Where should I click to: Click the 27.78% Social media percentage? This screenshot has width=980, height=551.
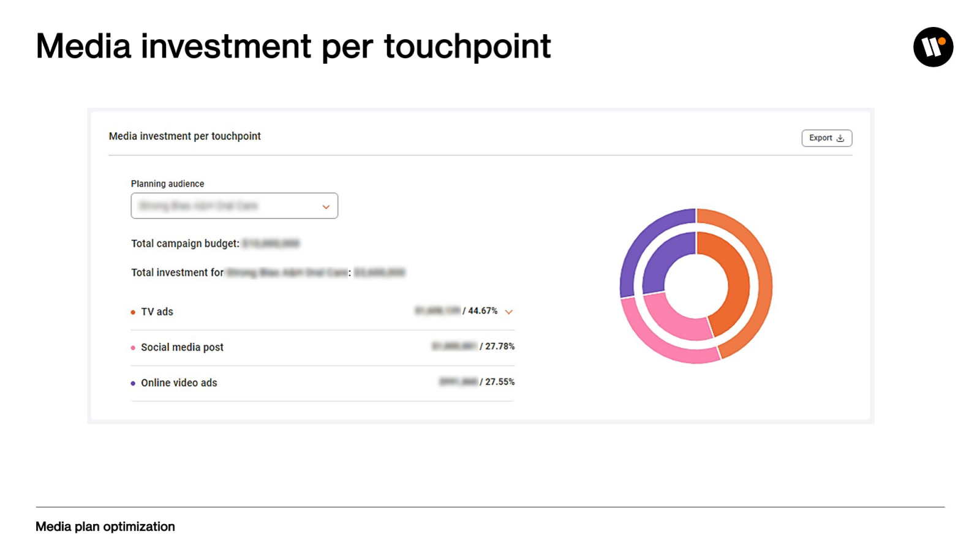[x=499, y=347]
